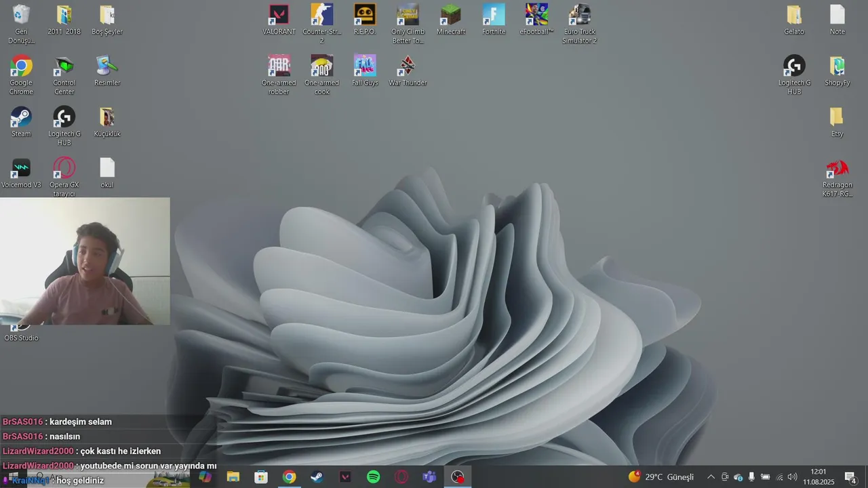868x488 pixels.
Task: Launch VALORANT from the desktop shortcut
Action: (x=279, y=20)
